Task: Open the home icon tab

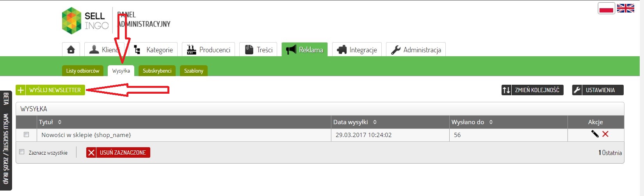Action: pyautogui.click(x=71, y=50)
